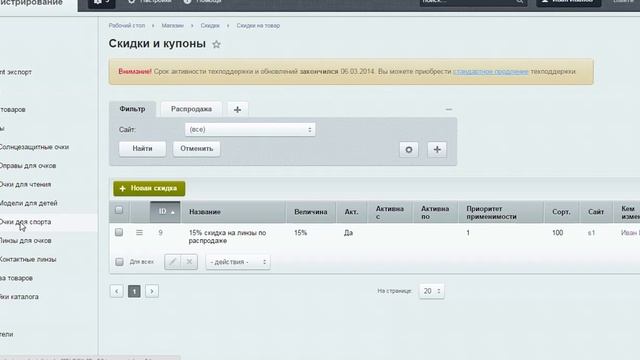The height and width of the screenshot is (360, 640).
Task: Select page number 1 in pagination
Action: (x=134, y=291)
